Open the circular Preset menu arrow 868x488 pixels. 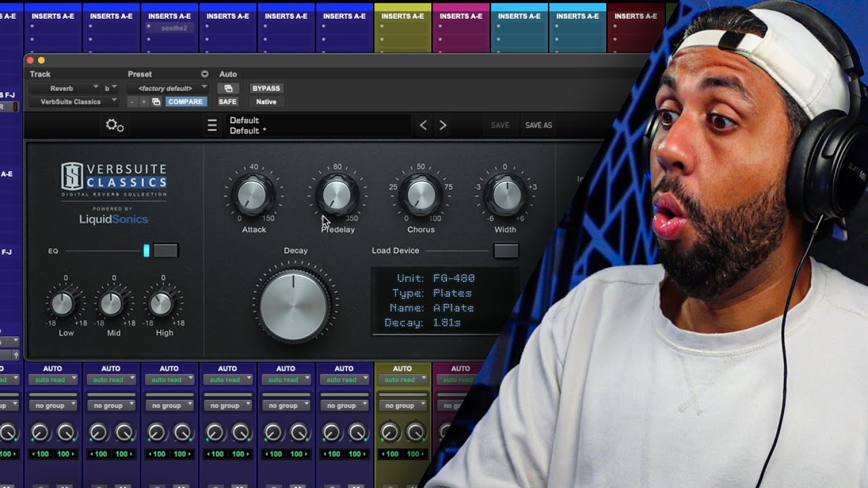[204, 74]
